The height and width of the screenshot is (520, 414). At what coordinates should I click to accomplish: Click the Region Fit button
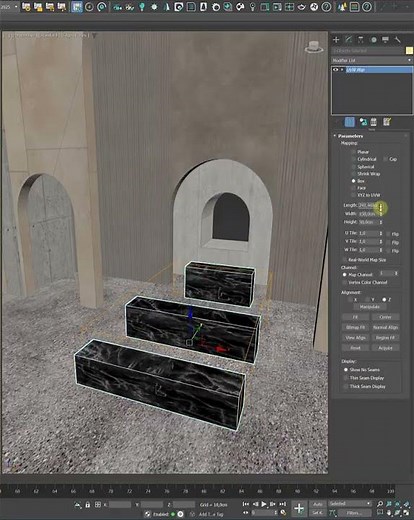coord(385,338)
